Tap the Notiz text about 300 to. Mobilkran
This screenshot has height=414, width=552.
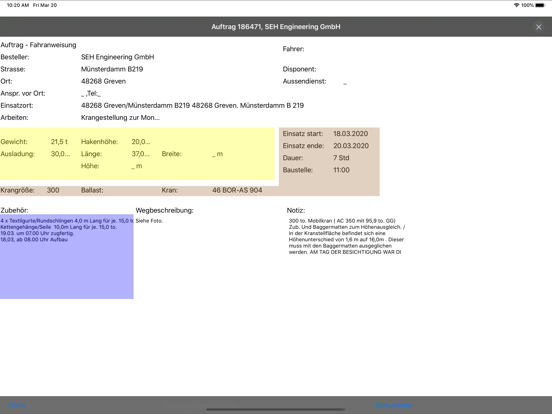click(347, 236)
